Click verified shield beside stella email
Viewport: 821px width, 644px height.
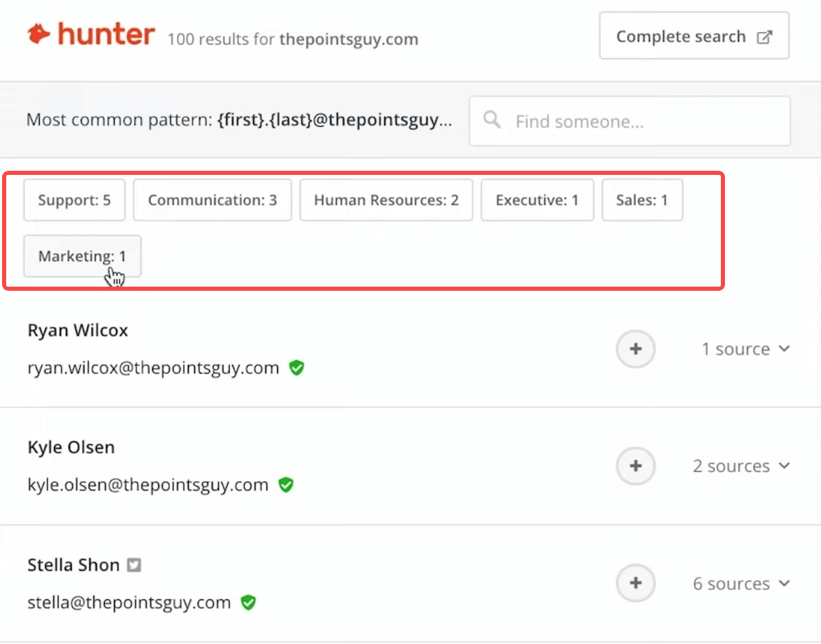tap(248, 603)
